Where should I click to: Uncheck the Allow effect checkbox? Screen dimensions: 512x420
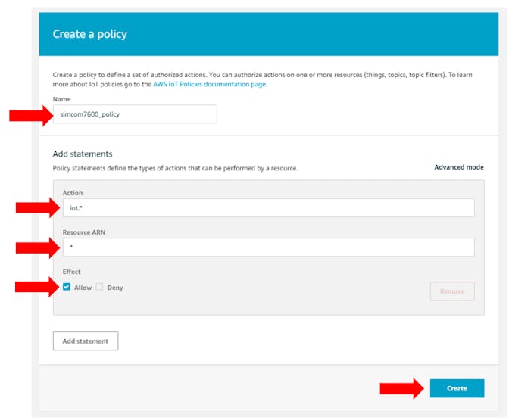(67, 287)
